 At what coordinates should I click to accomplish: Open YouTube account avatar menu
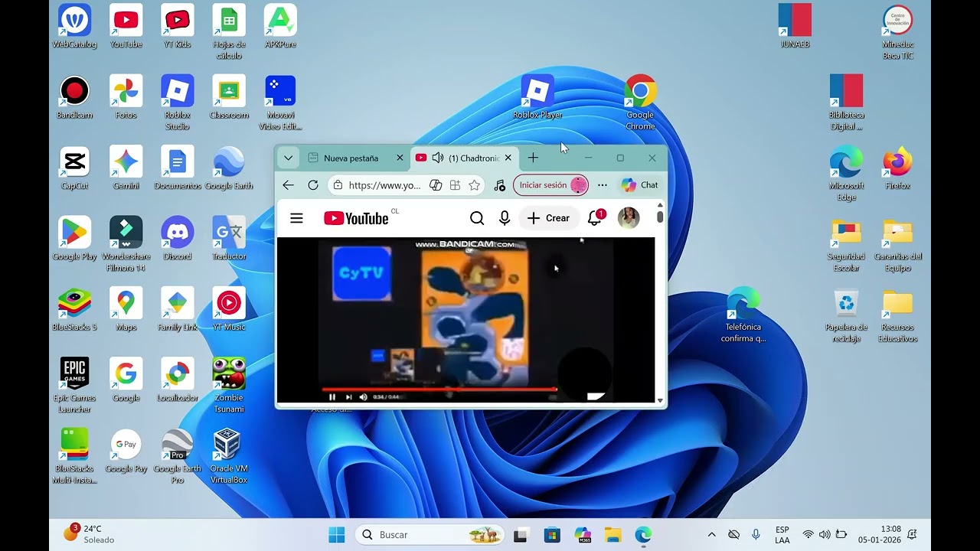[x=629, y=218]
